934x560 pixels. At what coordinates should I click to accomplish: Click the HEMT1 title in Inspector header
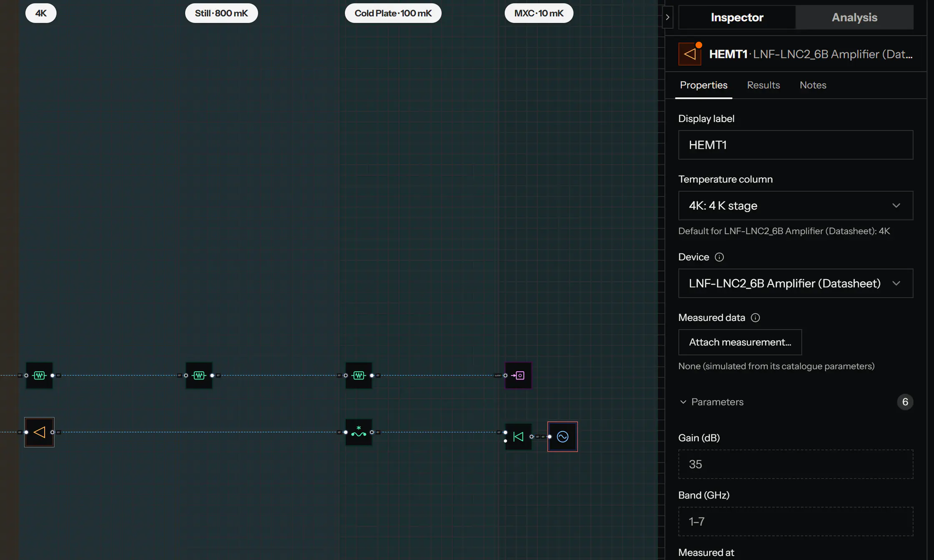tap(728, 54)
